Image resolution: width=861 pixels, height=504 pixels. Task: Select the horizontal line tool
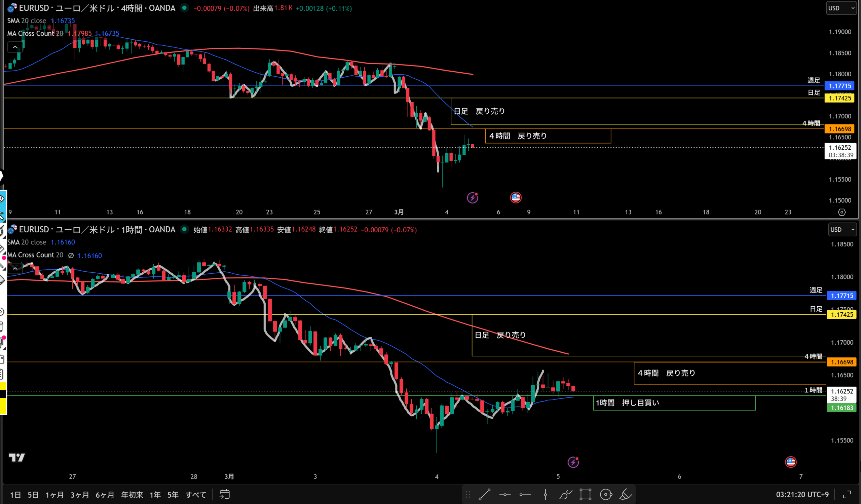504,495
